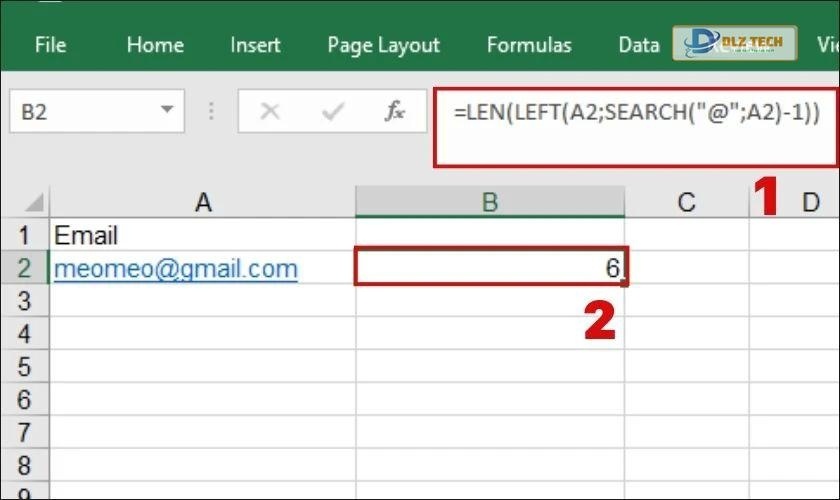This screenshot has height=500, width=840.
Task: Select column C header
Action: pyautogui.click(x=686, y=202)
